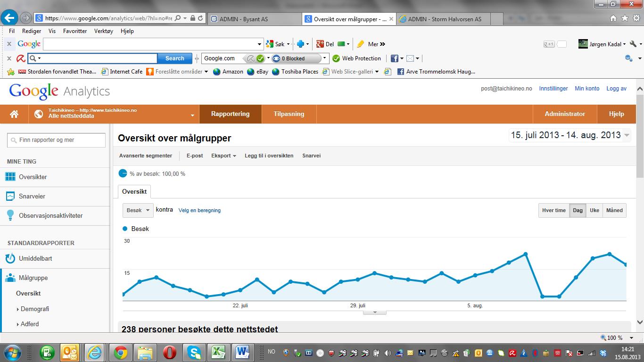
Task: Open the browser tools gear icon
Action: coord(636,18)
